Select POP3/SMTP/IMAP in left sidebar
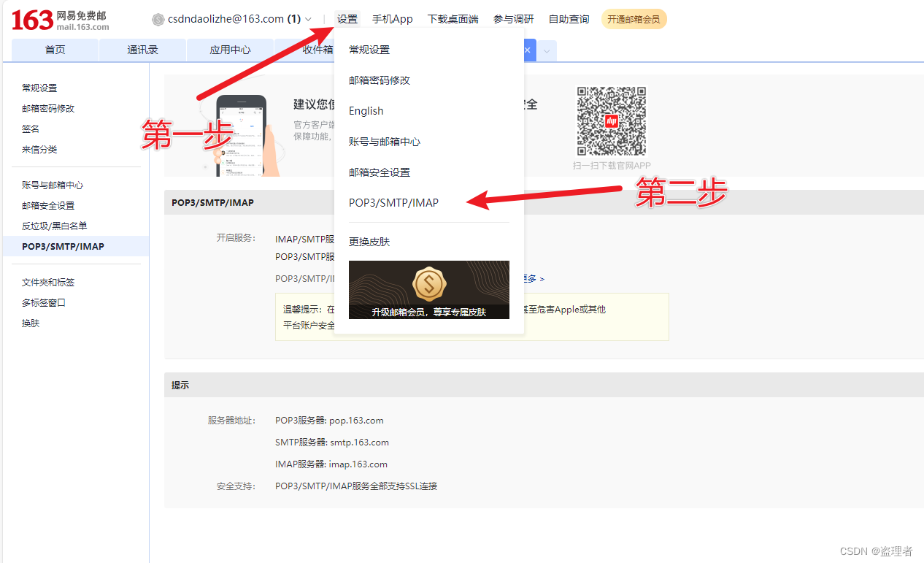 [x=75, y=246]
